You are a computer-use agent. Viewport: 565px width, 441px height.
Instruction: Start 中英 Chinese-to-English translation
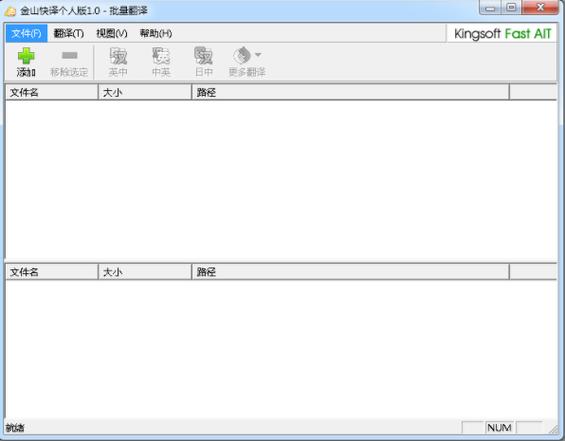coord(161,62)
